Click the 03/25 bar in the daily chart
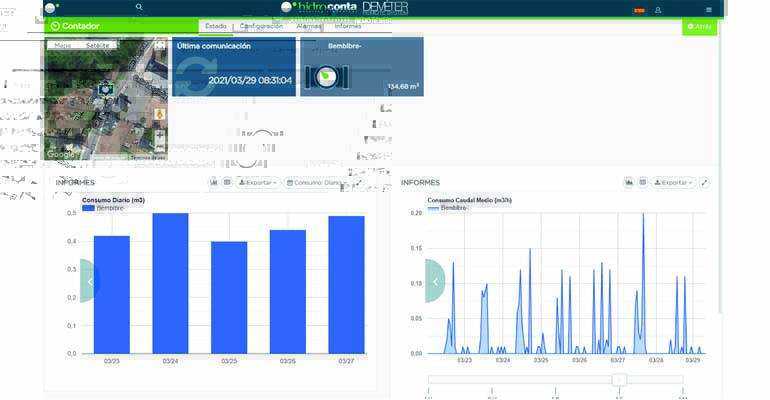The height and width of the screenshot is (400, 770). pos(229,297)
